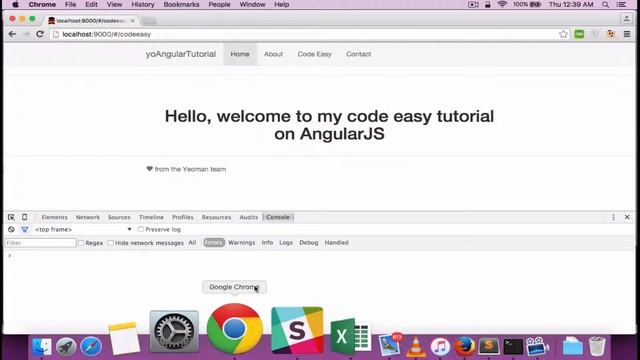Tick the Regex checkbox
The width and height of the screenshot is (640, 360).
pos(81,243)
